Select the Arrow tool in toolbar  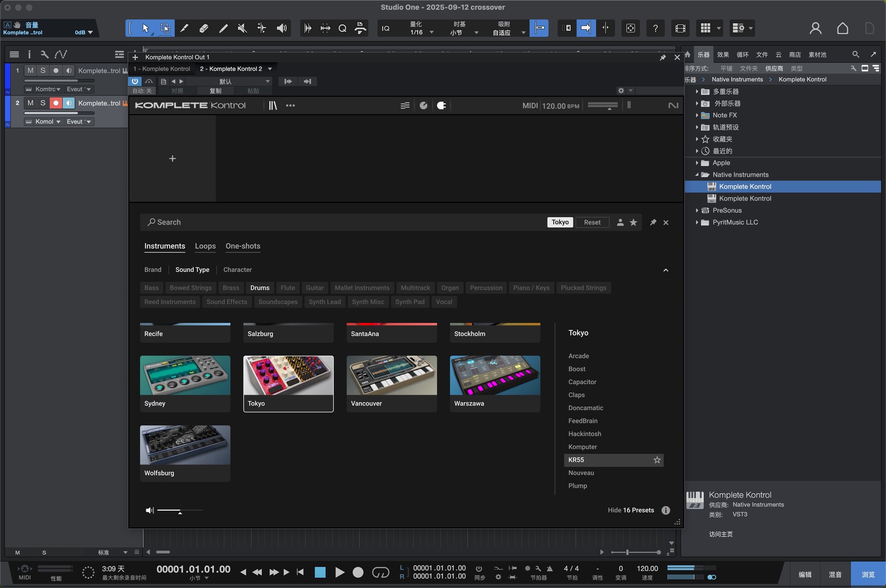145,28
